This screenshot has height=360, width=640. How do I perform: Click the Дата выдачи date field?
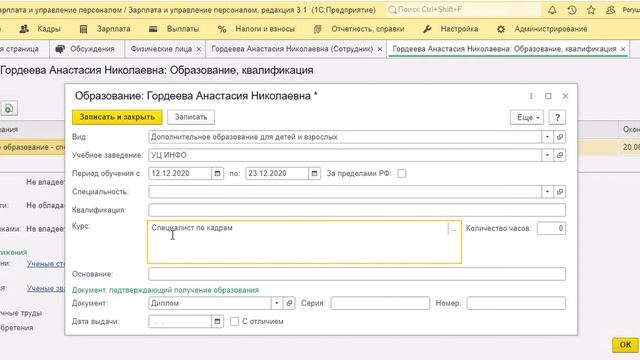point(180,322)
